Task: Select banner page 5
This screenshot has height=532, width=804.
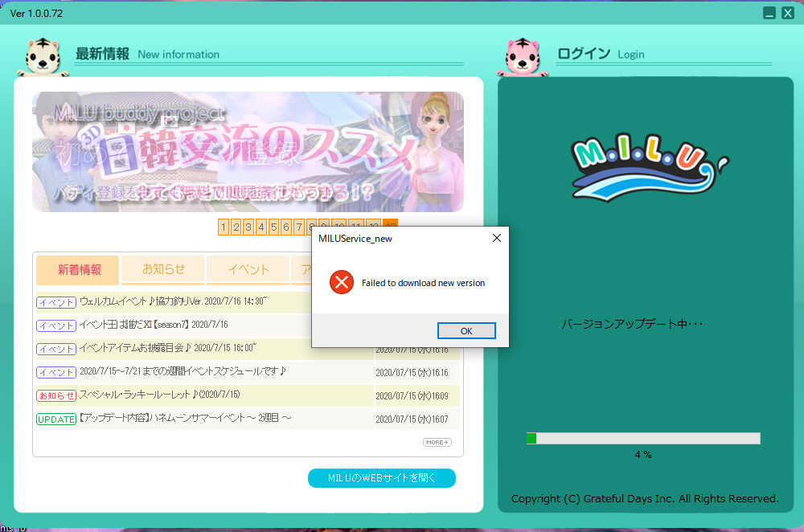Action: point(273,227)
